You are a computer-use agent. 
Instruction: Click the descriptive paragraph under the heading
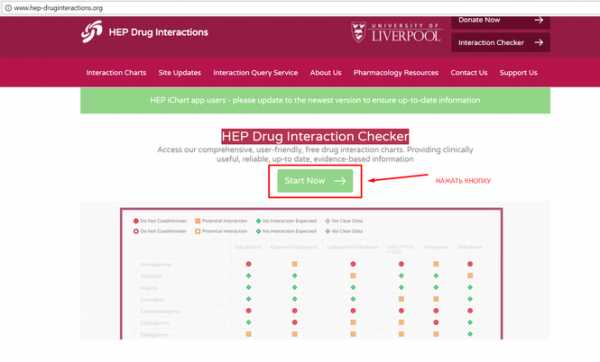click(315, 154)
